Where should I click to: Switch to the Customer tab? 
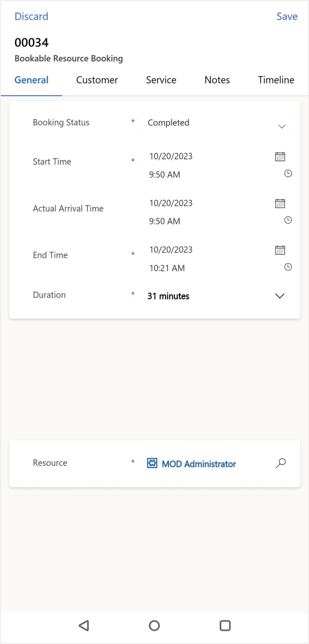point(97,80)
